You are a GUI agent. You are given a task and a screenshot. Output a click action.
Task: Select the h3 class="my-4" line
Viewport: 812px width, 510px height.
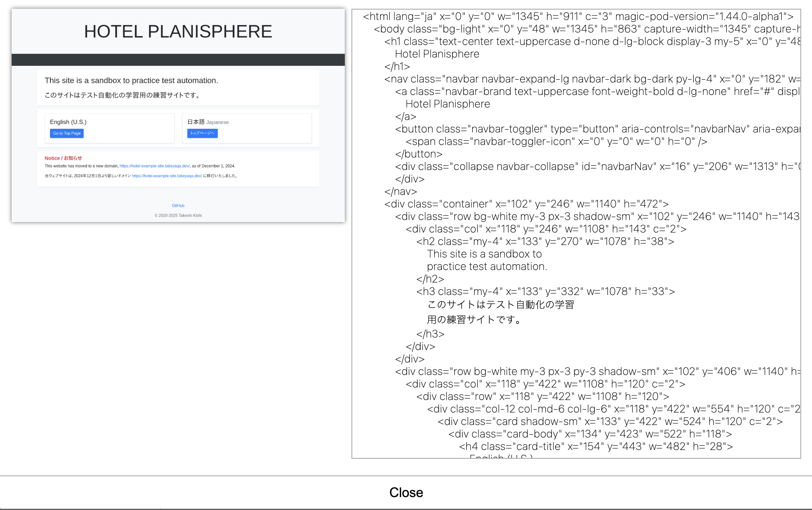click(545, 291)
